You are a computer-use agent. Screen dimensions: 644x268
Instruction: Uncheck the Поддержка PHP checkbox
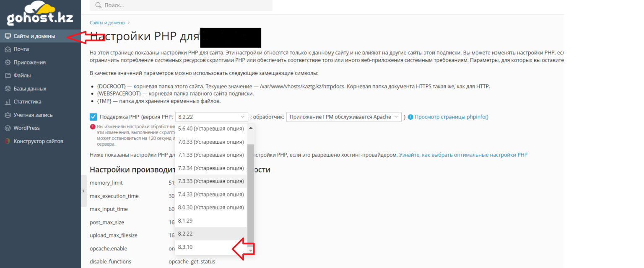tap(93, 117)
